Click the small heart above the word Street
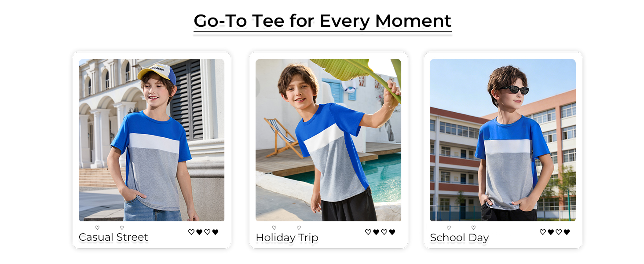 122,227
